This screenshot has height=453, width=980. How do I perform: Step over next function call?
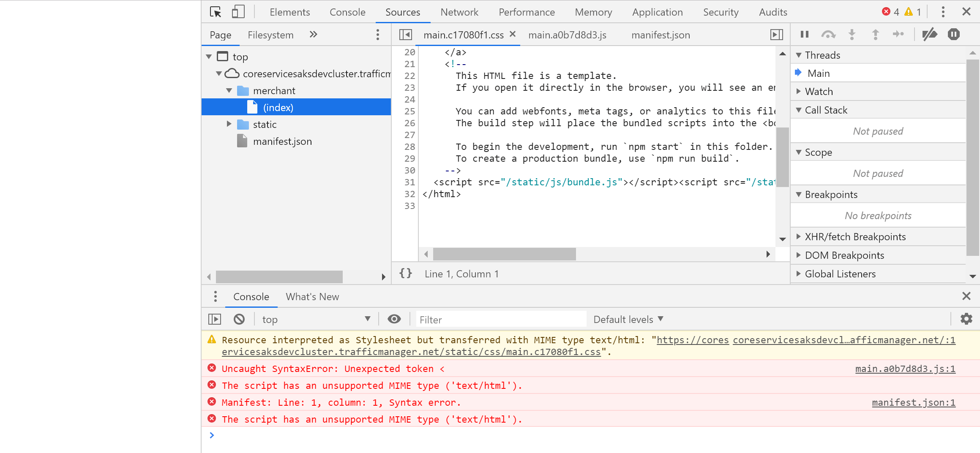click(x=828, y=35)
